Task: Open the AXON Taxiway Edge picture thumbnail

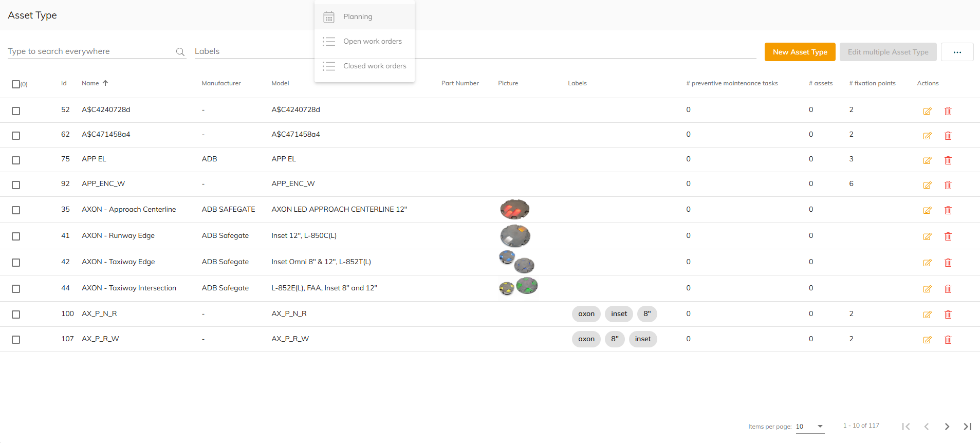Action: (516, 262)
